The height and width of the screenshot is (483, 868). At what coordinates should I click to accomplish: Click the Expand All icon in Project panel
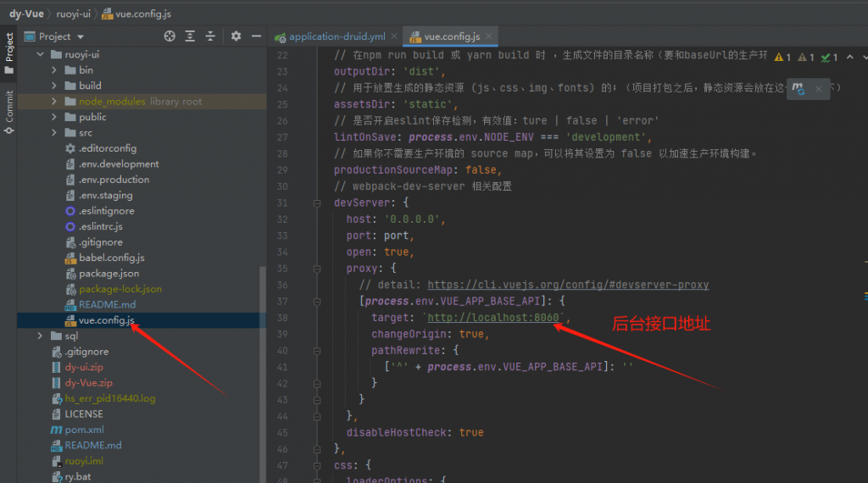191,36
